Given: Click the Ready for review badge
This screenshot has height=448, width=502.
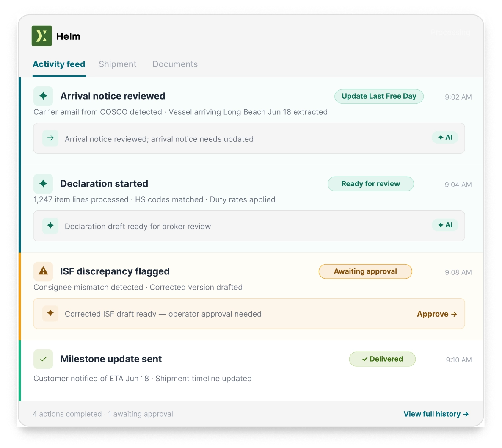Looking at the screenshot, I should click(x=371, y=184).
